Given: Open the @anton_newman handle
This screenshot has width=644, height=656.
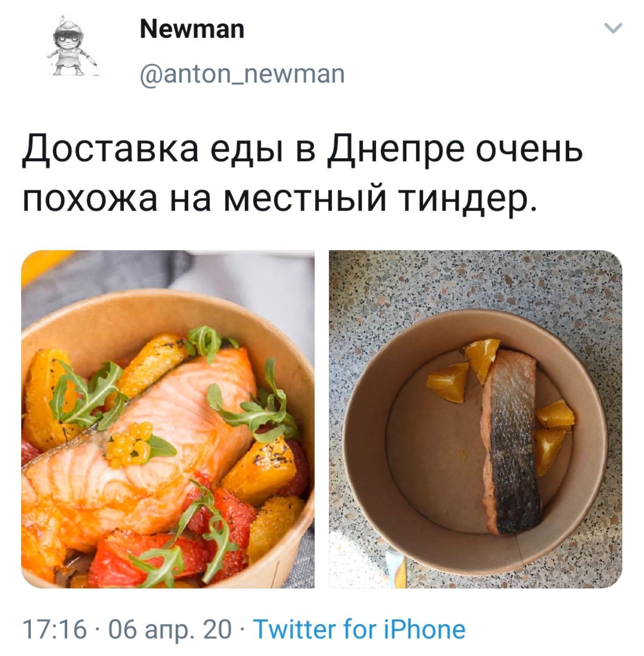Looking at the screenshot, I should click(242, 74).
